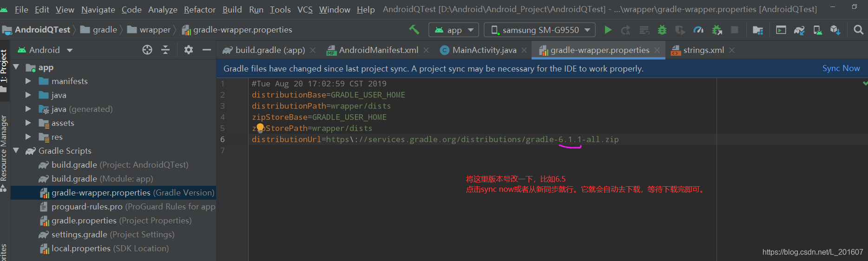
Task: Close the strings.xml tab
Action: click(x=732, y=50)
